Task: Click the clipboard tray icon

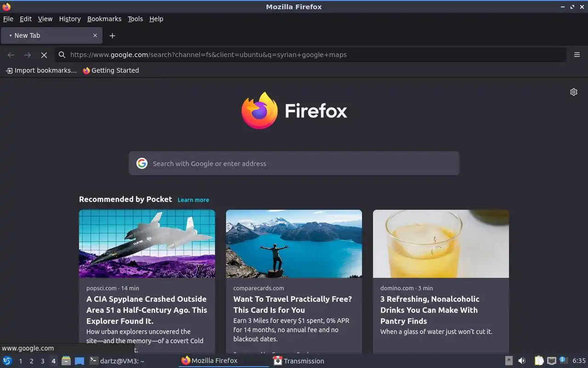Action: (x=539, y=361)
